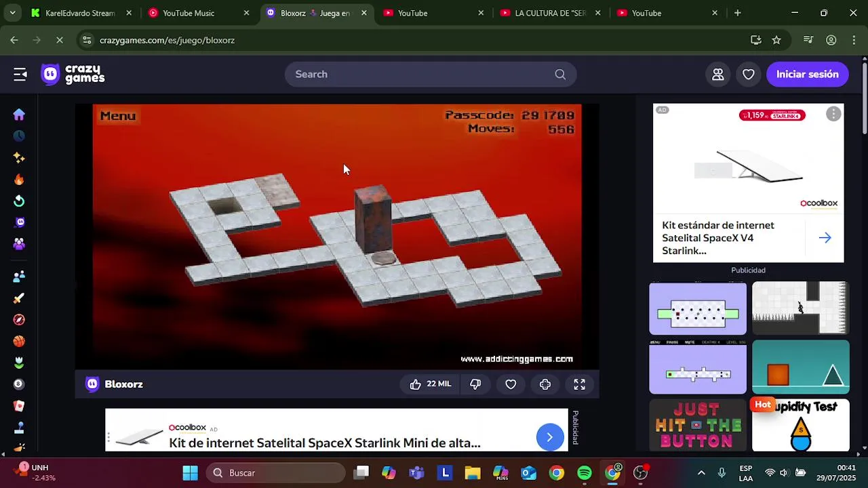Click the search magnifier icon in the CrazyGames search bar
Screen dimensions: 868x488
point(560,75)
